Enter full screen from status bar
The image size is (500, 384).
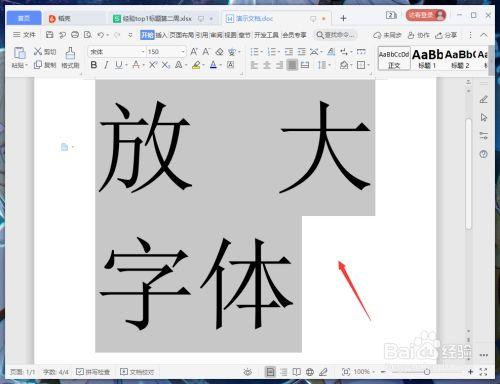coord(483,372)
